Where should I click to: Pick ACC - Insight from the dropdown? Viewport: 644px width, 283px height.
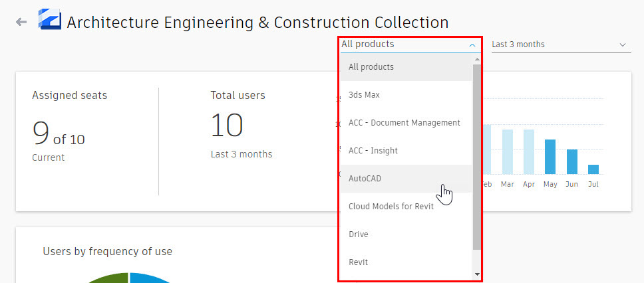(x=406, y=151)
